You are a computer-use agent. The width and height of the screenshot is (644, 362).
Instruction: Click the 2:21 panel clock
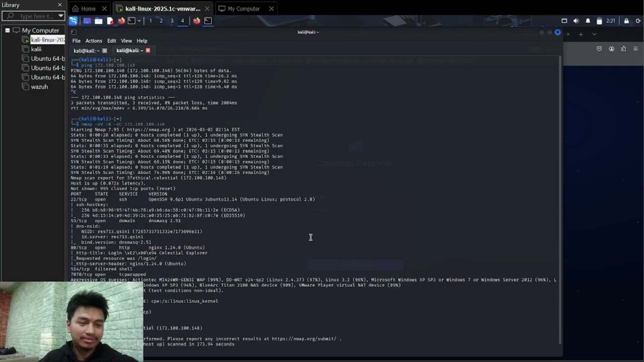[611, 21]
